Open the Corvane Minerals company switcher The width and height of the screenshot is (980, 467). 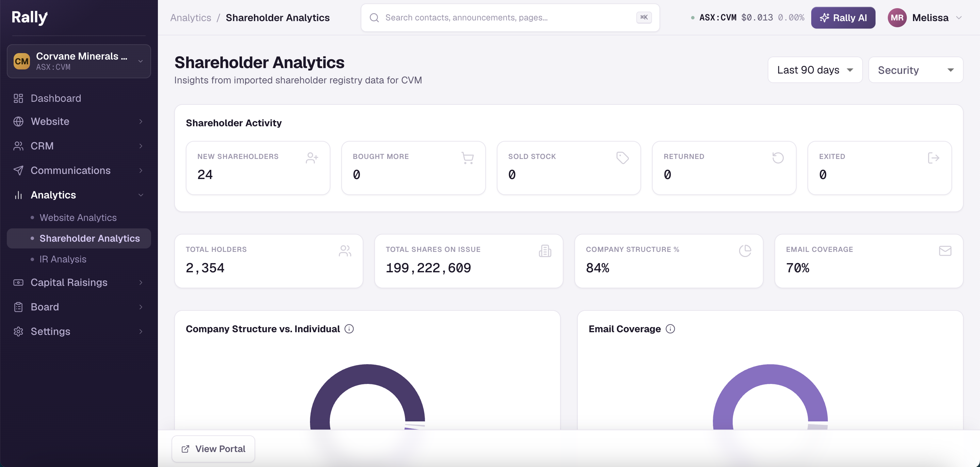point(79,61)
